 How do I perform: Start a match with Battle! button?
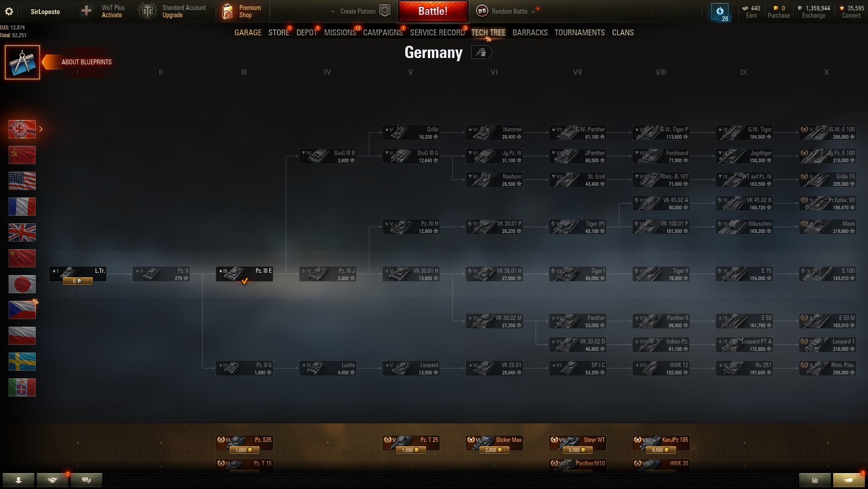[433, 11]
